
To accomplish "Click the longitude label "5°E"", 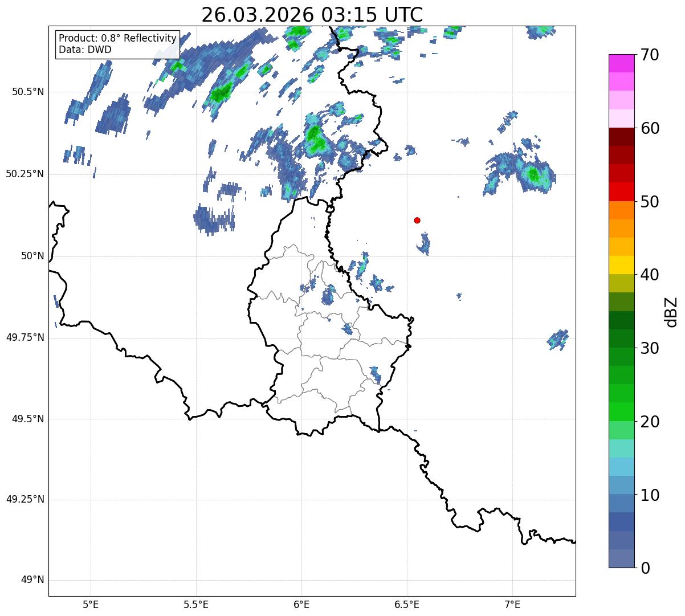I will tap(91, 604).
